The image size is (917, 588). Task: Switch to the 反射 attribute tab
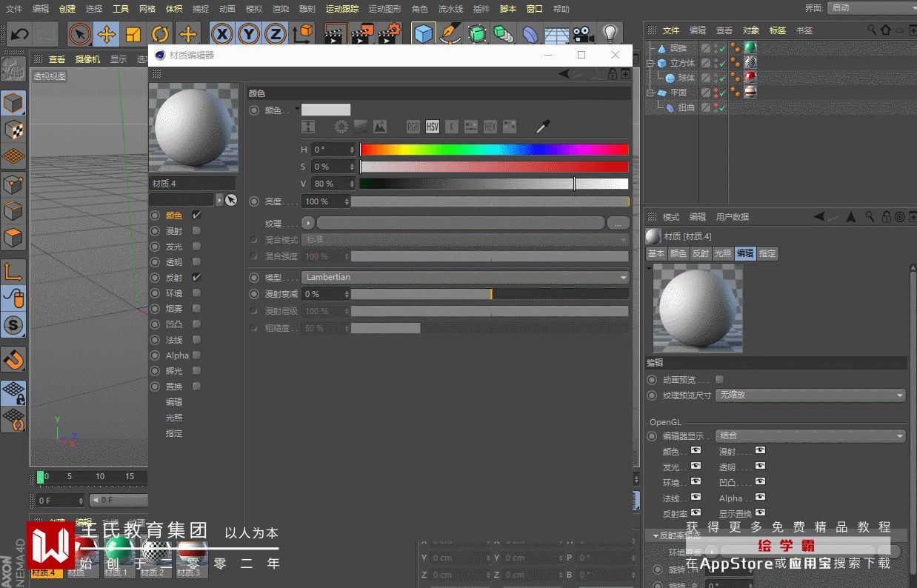tap(701, 253)
